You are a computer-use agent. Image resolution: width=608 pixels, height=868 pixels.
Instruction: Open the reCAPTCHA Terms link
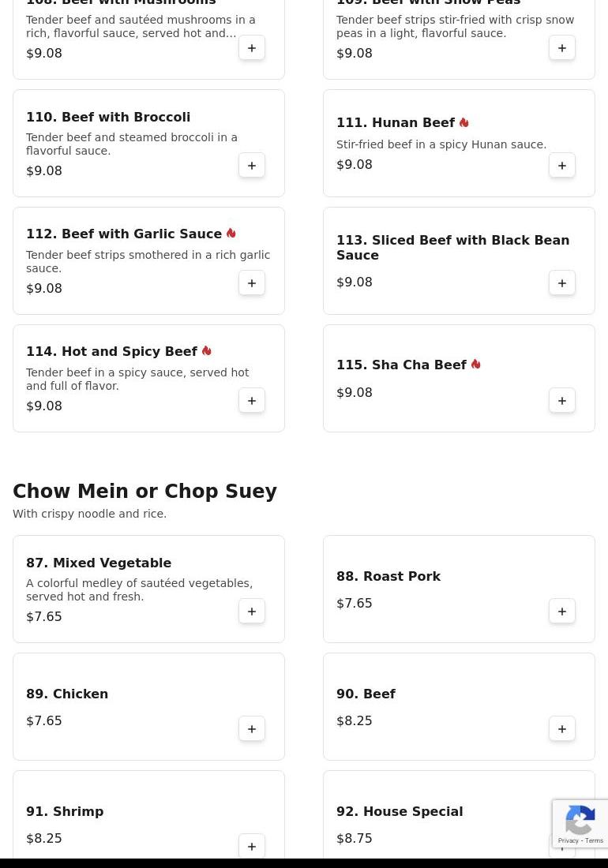[594, 840]
